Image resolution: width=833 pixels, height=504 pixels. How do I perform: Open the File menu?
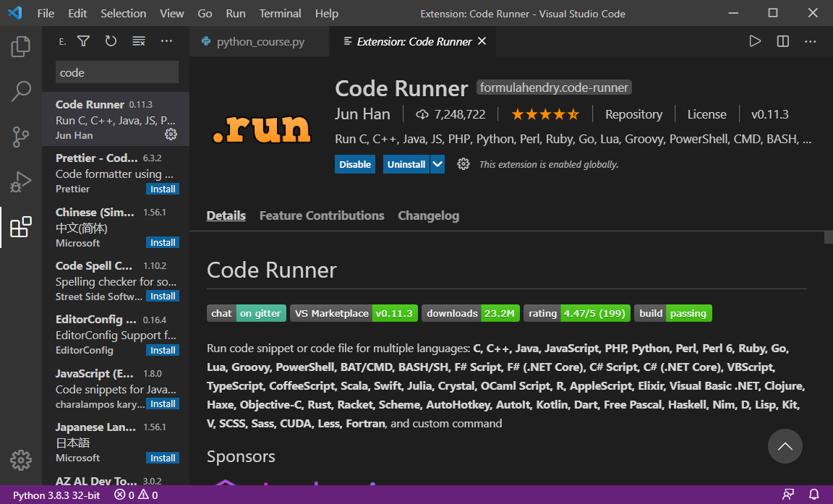46,13
